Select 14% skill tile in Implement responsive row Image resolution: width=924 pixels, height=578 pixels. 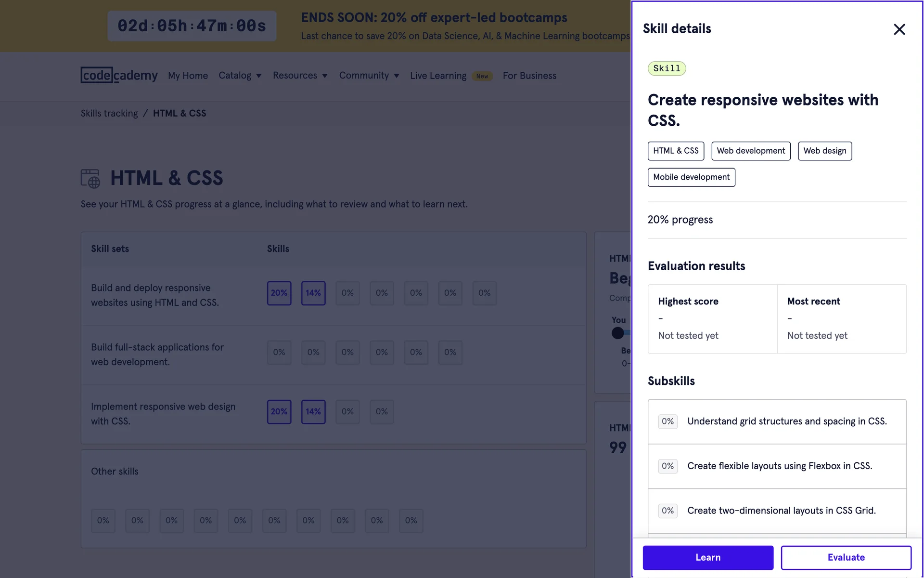click(313, 412)
